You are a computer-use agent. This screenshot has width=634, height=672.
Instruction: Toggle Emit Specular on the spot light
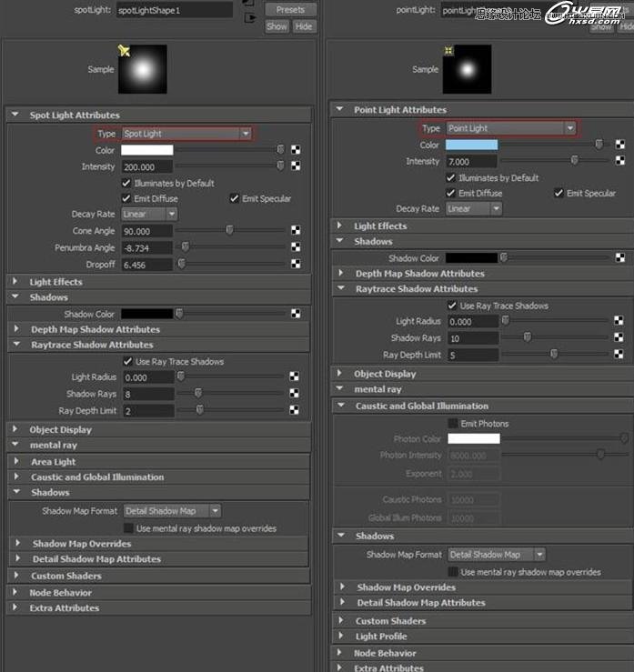(x=235, y=198)
